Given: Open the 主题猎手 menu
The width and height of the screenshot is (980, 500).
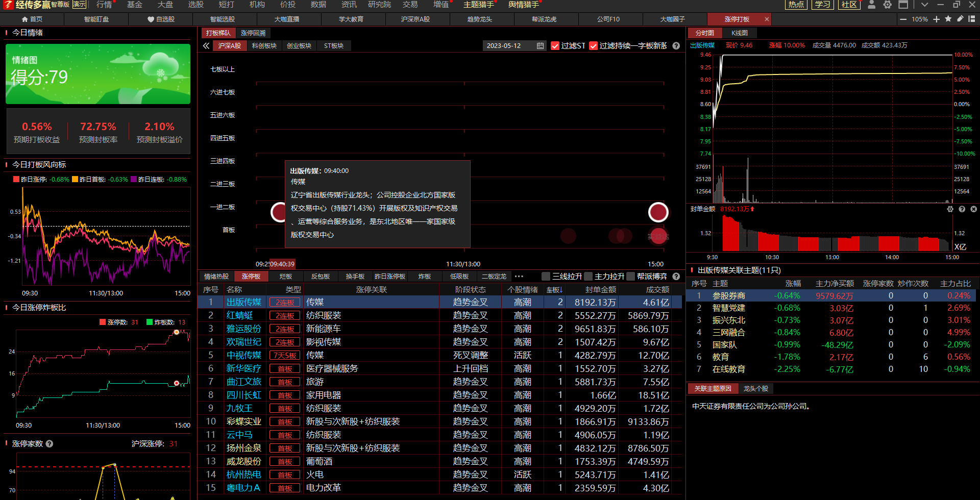Looking at the screenshot, I should click(479, 5).
